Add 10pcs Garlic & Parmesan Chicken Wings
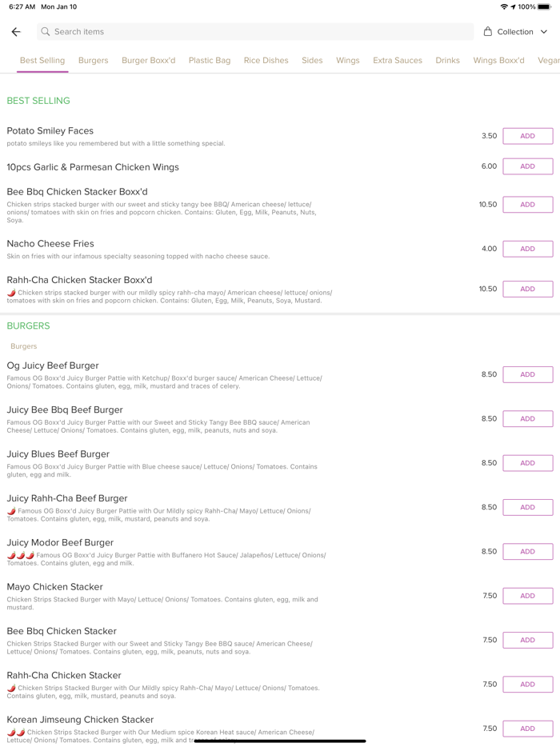The image size is (560, 747). point(527,166)
